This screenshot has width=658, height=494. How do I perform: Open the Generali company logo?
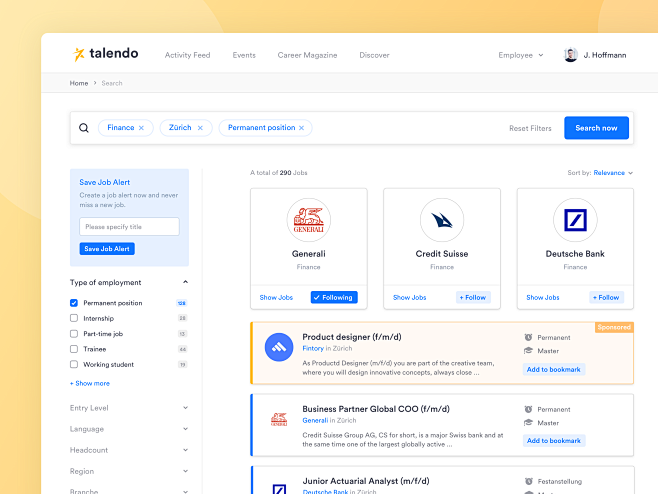click(x=308, y=219)
